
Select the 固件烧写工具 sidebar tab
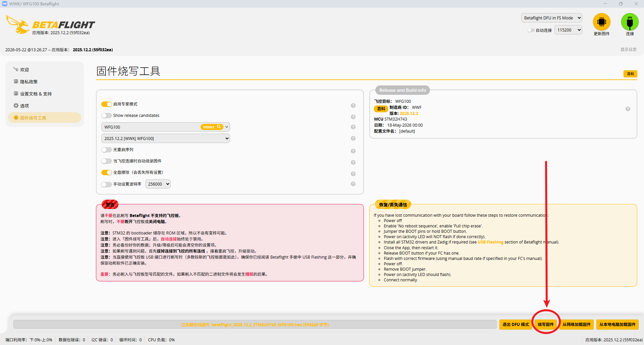[45, 118]
